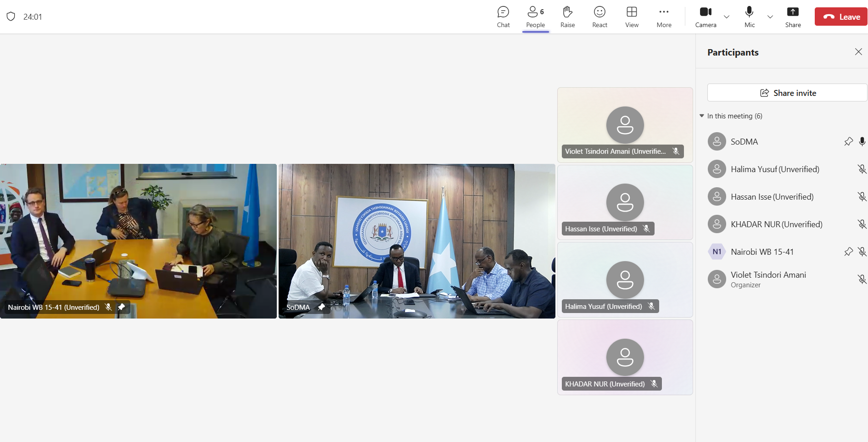Click pin icon next to SoDMA participant
Screen dimensions: 868x442
[x=848, y=142]
